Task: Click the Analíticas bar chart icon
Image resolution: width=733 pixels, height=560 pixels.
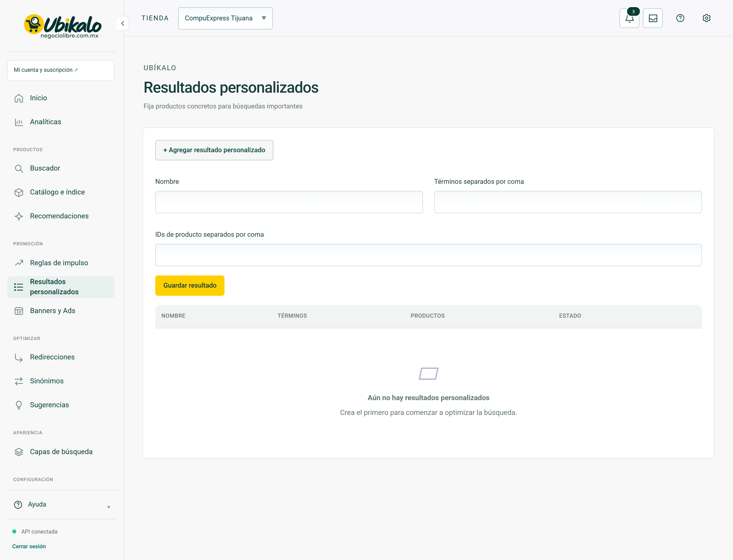Action: point(19,122)
